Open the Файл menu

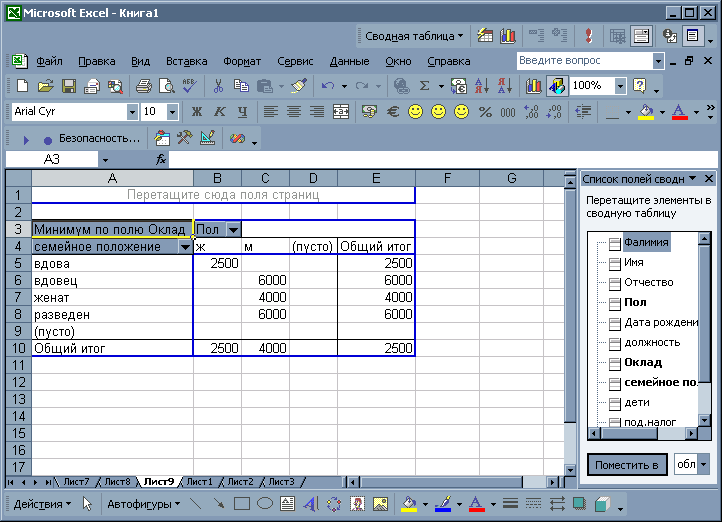point(49,61)
